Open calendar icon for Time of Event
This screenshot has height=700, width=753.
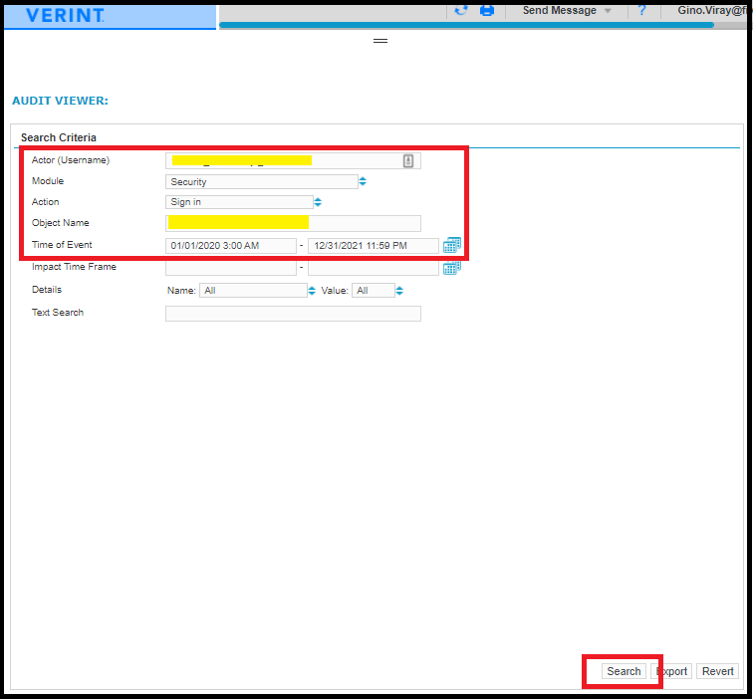click(x=452, y=245)
